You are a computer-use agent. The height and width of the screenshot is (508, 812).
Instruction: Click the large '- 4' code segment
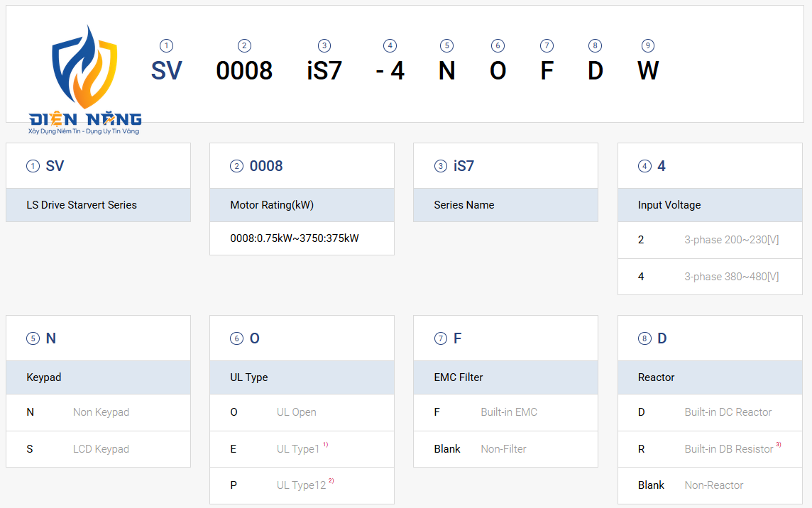390,70
